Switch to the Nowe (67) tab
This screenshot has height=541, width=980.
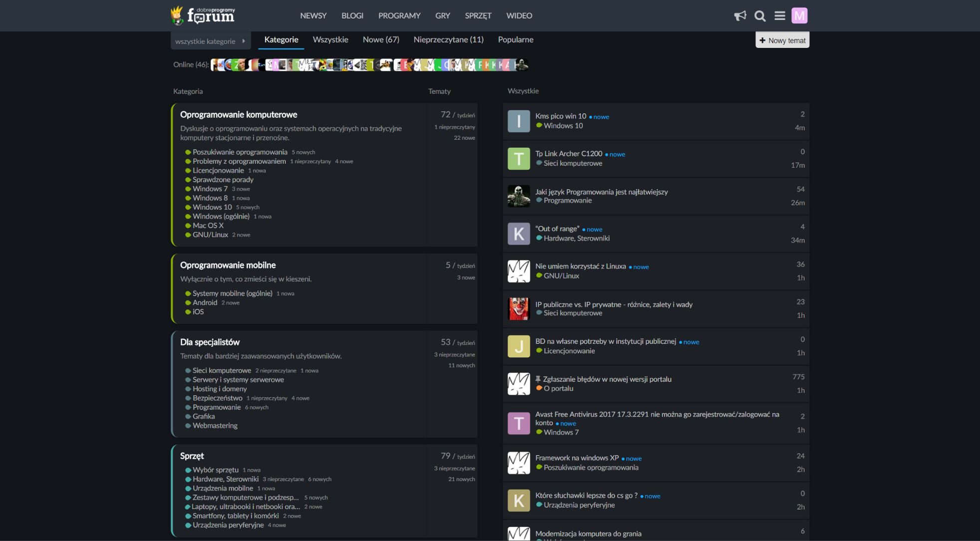pos(381,39)
